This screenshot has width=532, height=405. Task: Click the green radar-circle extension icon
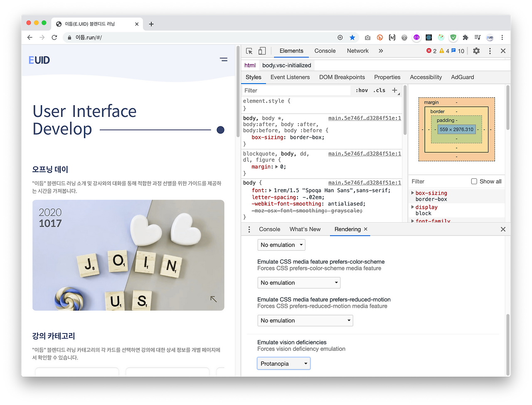tap(441, 37)
